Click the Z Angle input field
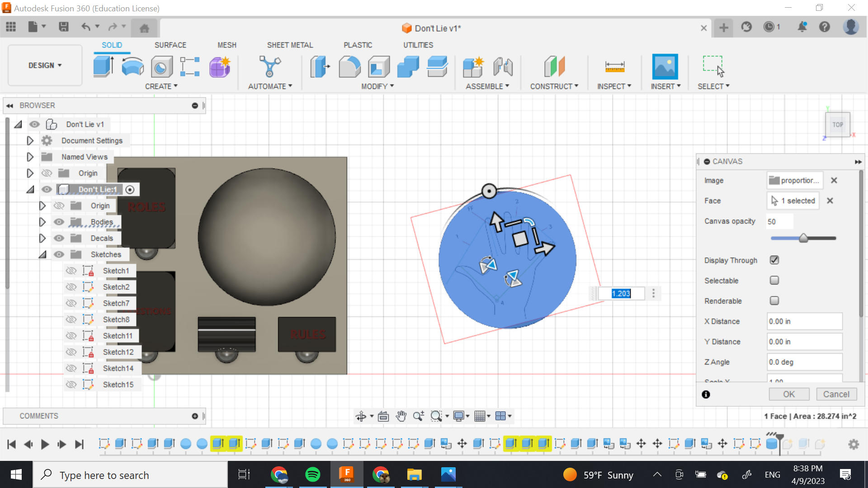The height and width of the screenshot is (488, 868). point(804,362)
